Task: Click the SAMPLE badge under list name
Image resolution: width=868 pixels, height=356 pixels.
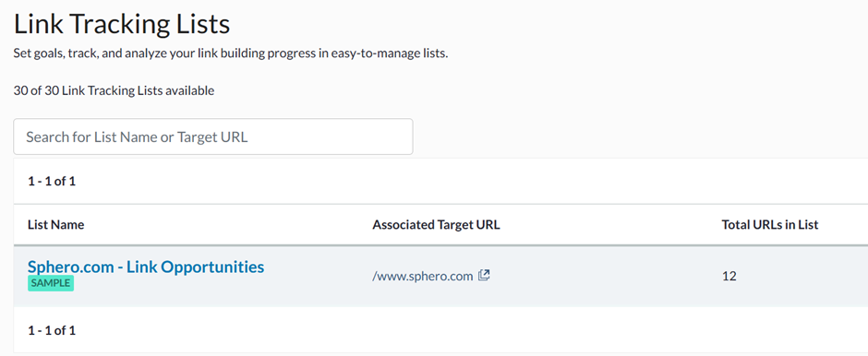Action: 51,283
